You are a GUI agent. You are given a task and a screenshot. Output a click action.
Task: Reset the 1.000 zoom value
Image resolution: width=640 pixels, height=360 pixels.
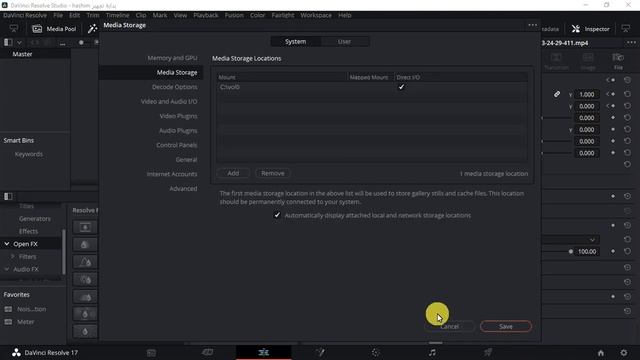(627, 94)
